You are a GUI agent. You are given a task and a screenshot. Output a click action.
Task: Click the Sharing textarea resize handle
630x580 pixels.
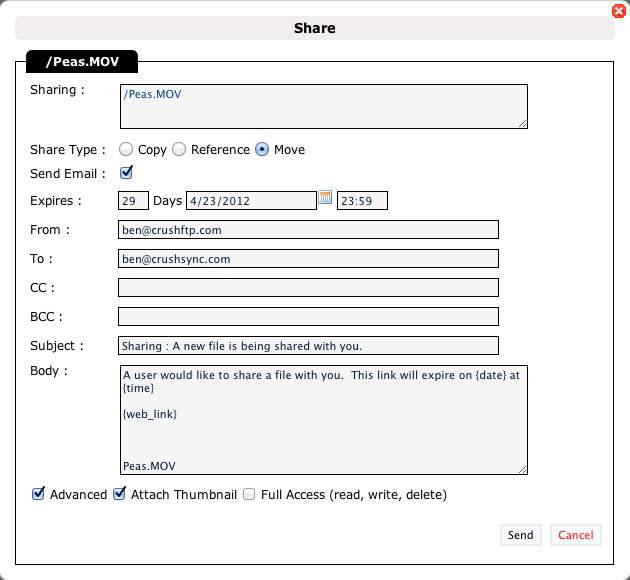pos(523,124)
